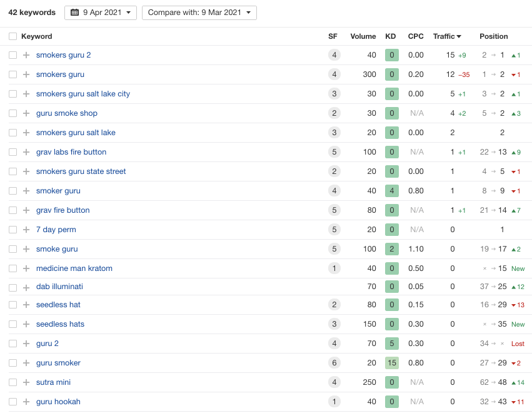Check the guru 2 row checkbox
532x413 pixels.
tap(13, 344)
